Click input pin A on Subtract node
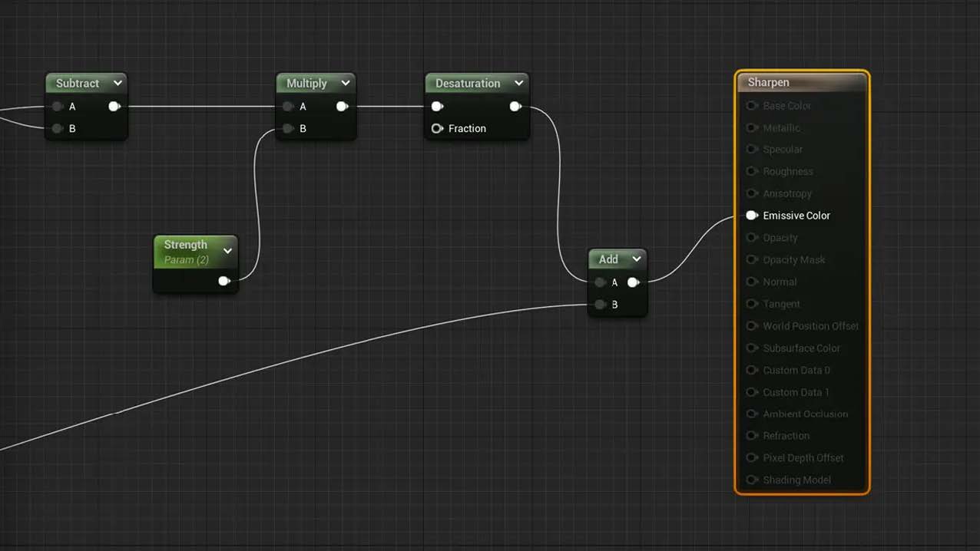This screenshot has width=980, height=551. click(58, 107)
